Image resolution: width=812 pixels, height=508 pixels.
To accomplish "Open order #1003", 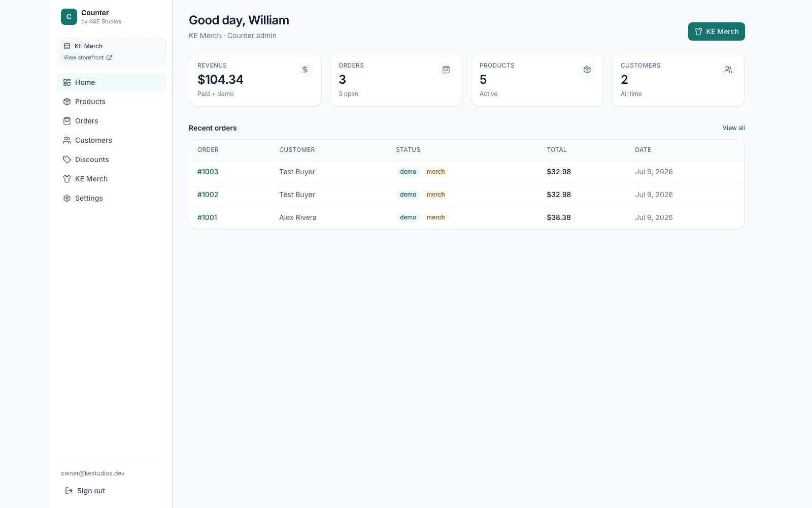I will click(x=208, y=172).
